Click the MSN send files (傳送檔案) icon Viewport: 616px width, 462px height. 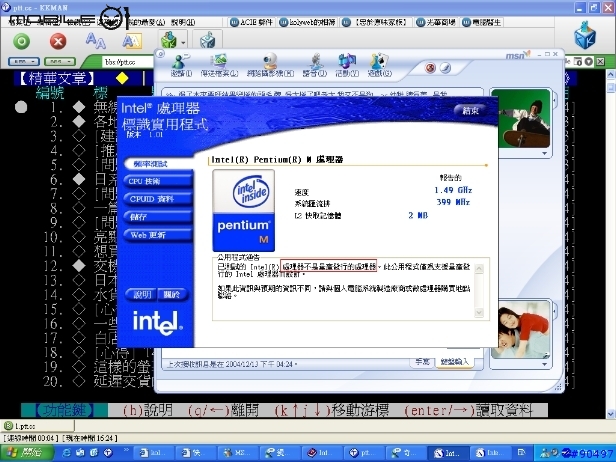point(219,65)
